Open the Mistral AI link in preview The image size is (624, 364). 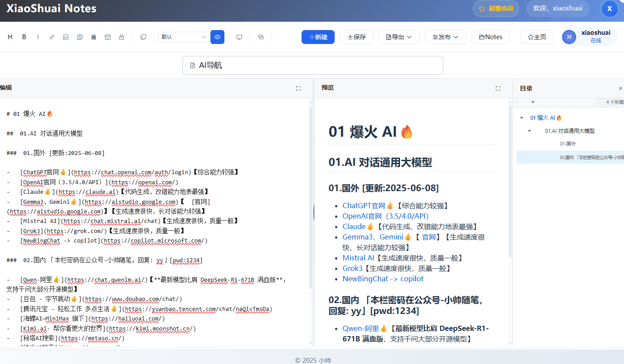(x=358, y=258)
